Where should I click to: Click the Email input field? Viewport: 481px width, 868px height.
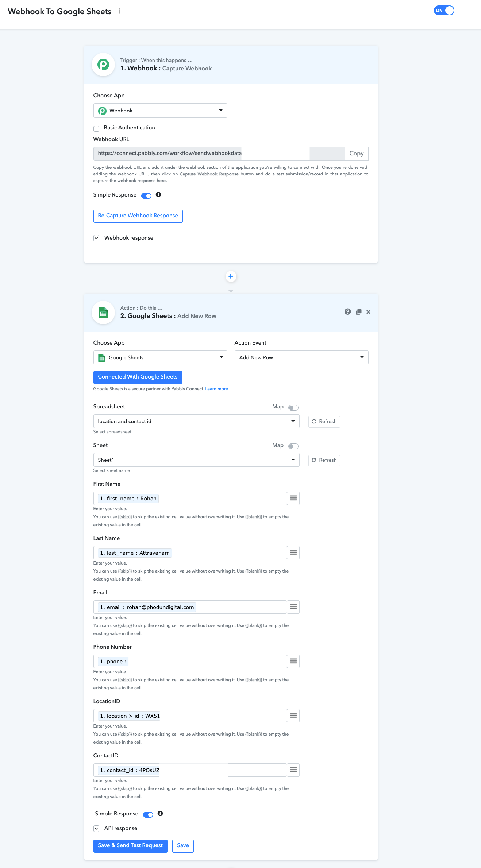coord(190,607)
